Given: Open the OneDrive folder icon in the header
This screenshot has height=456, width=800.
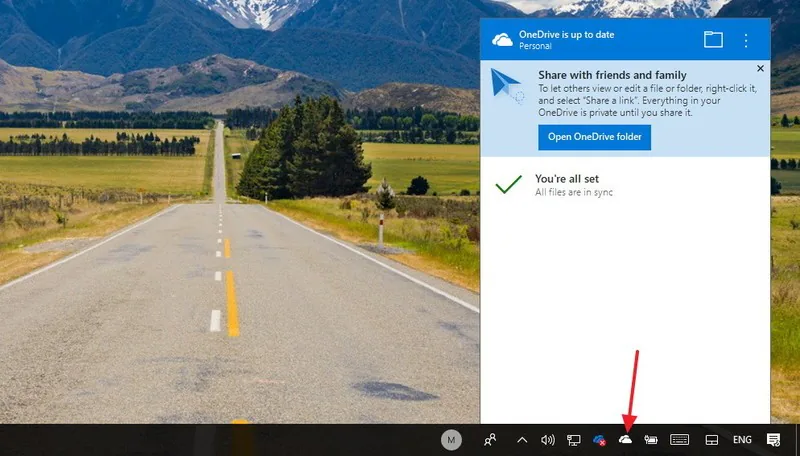Looking at the screenshot, I should click(713, 40).
